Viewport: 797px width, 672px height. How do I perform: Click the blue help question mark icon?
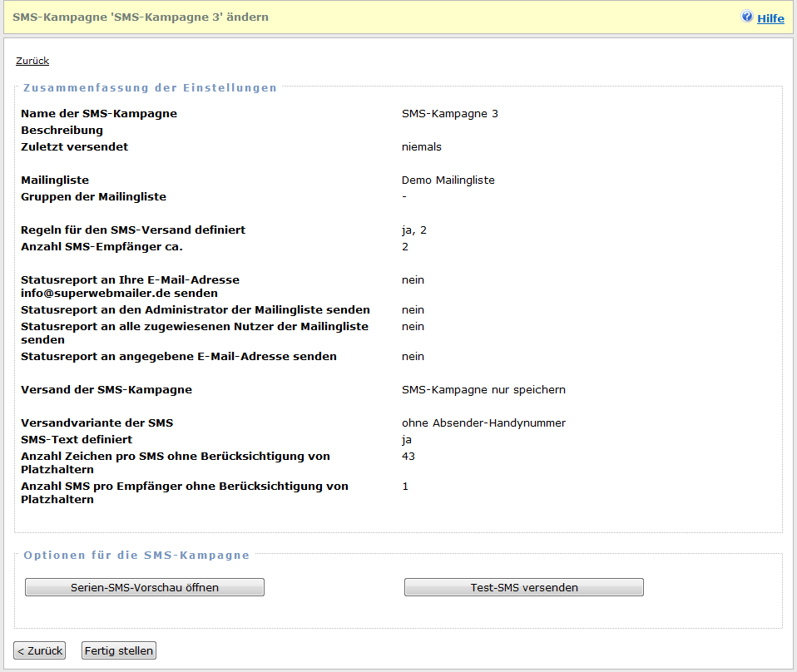(x=747, y=17)
